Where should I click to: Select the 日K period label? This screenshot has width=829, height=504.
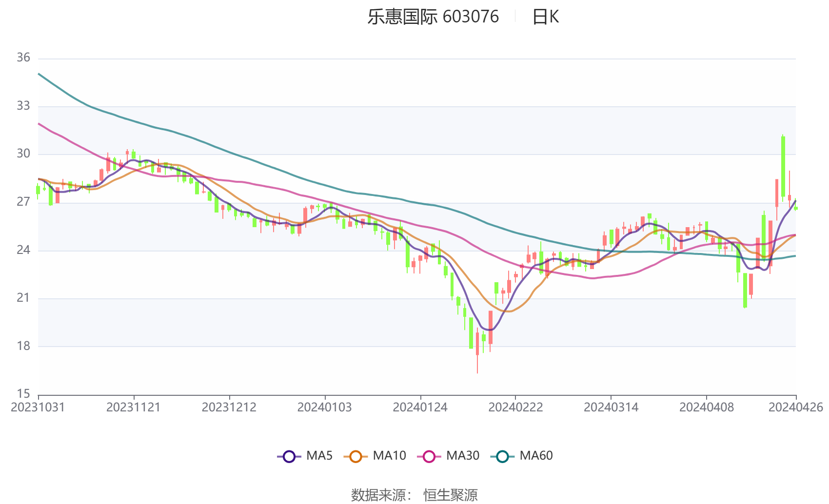[x=545, y=17]
